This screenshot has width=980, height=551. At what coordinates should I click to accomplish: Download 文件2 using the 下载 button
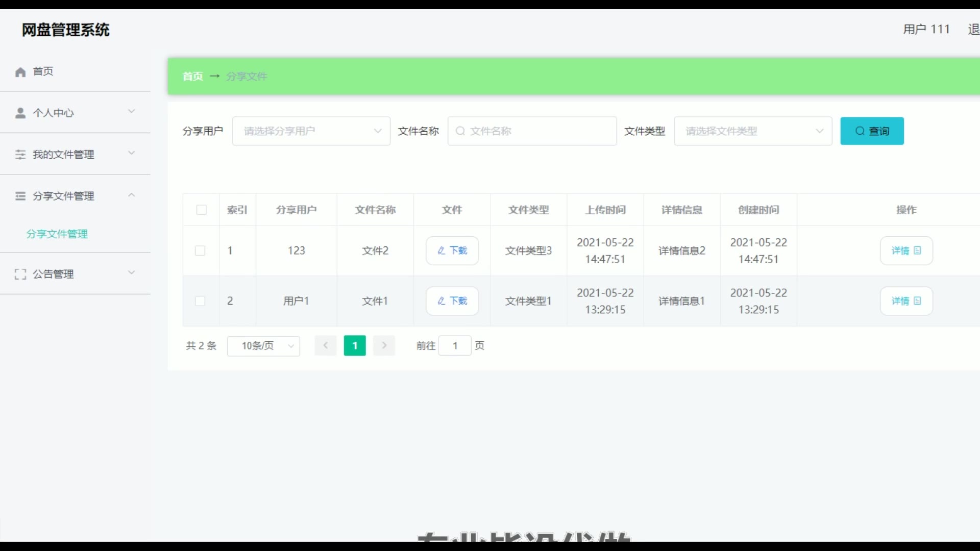pos(452,251)
